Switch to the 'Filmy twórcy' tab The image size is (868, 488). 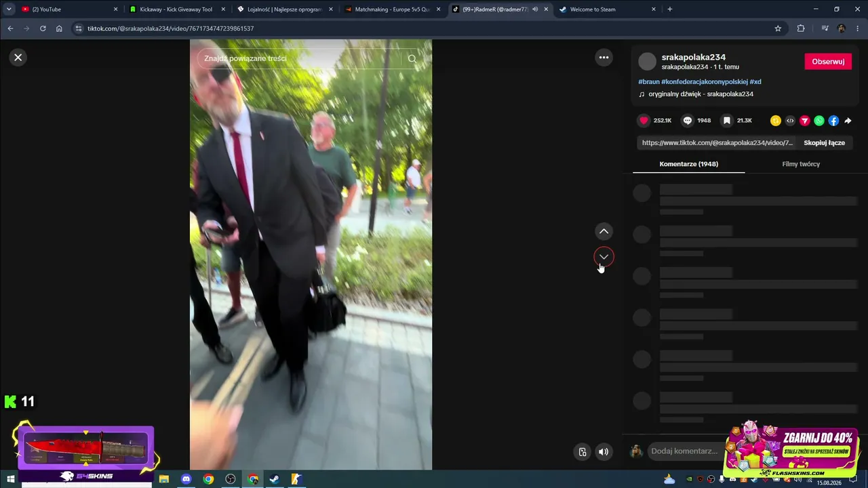801,164
